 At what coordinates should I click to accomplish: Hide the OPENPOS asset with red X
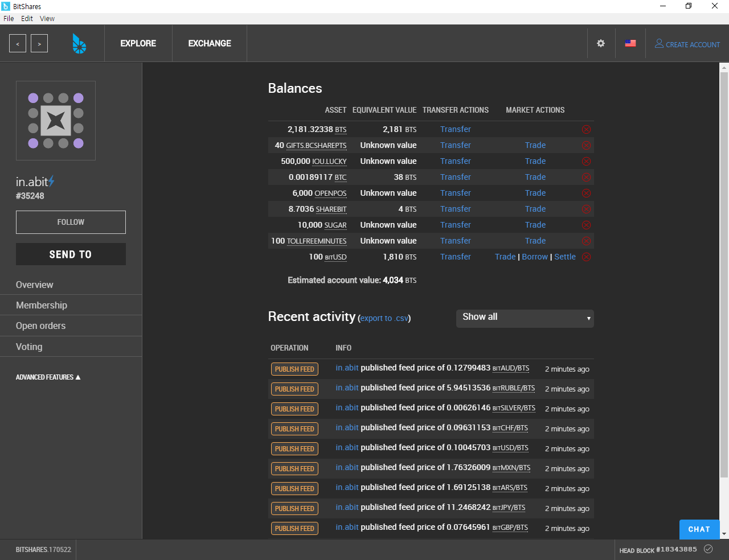point(586,193)
